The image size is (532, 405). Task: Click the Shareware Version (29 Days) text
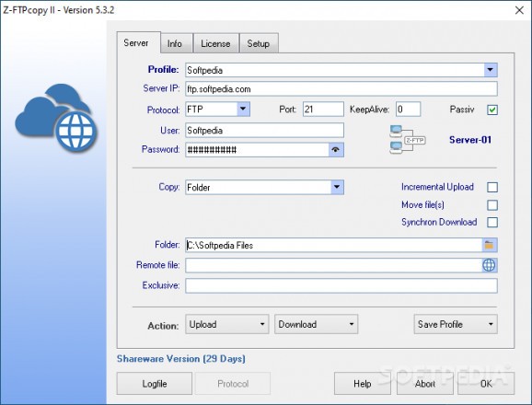[180, 359]
